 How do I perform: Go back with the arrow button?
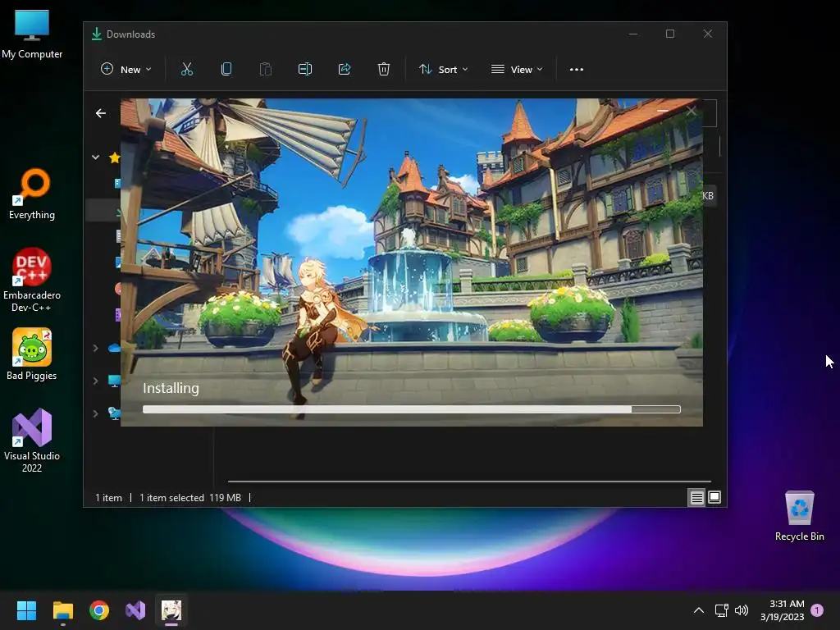pos(101,113)
